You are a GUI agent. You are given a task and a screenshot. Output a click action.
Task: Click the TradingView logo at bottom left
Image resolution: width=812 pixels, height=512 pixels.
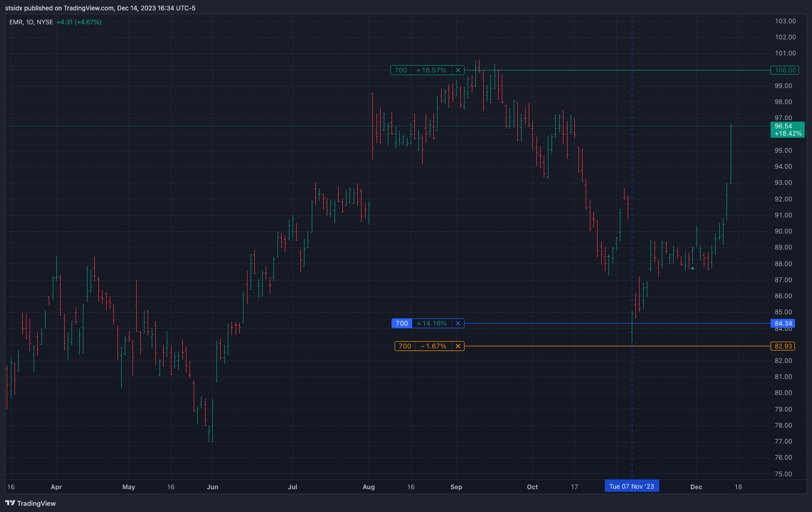(x=31, y=503)
